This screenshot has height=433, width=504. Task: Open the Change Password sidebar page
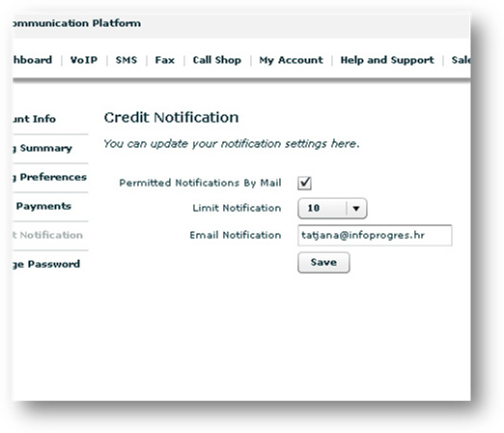coord(46,264)
